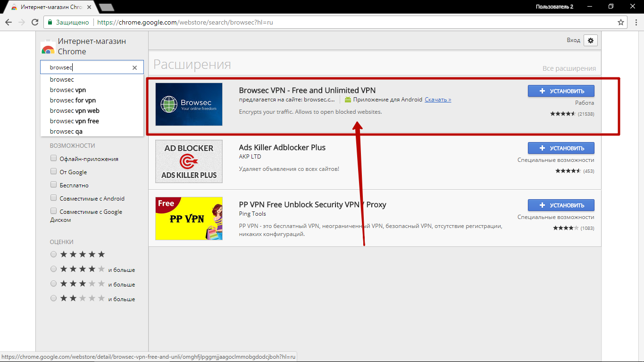The image size is (644, 362).
Task: Check the От Google filter
Action: (x=53, y=172)
